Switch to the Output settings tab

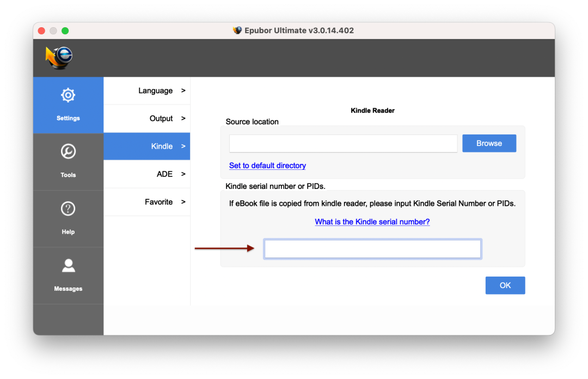[x=146, y=119]
